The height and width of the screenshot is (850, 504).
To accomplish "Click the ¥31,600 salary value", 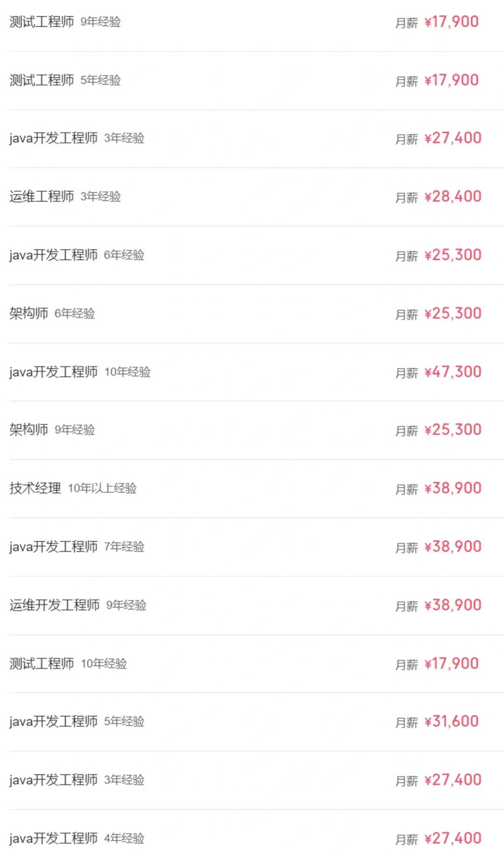I will [451, 722].
